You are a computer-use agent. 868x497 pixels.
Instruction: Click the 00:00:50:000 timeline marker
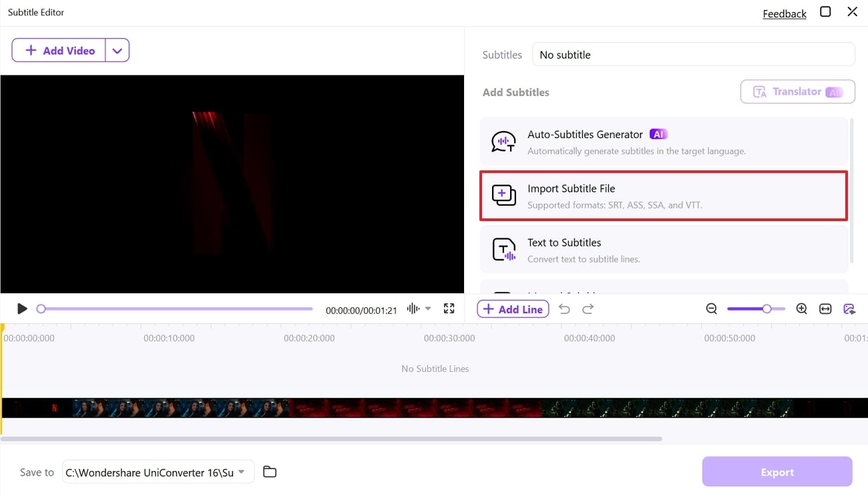click(730, 338)
